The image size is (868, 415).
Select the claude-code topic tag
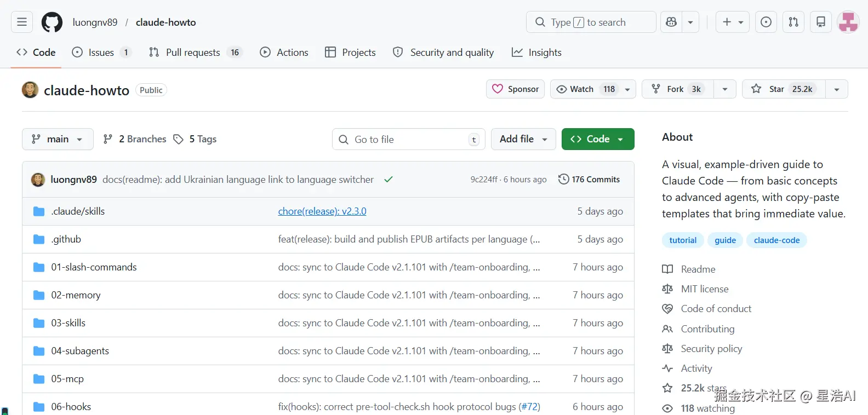(x=776, y=240)
